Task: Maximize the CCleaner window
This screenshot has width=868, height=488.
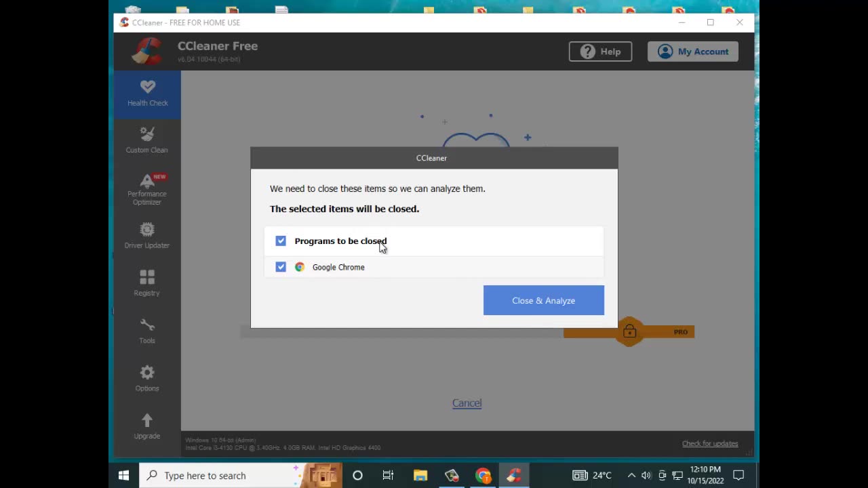Action: [710, 22]
